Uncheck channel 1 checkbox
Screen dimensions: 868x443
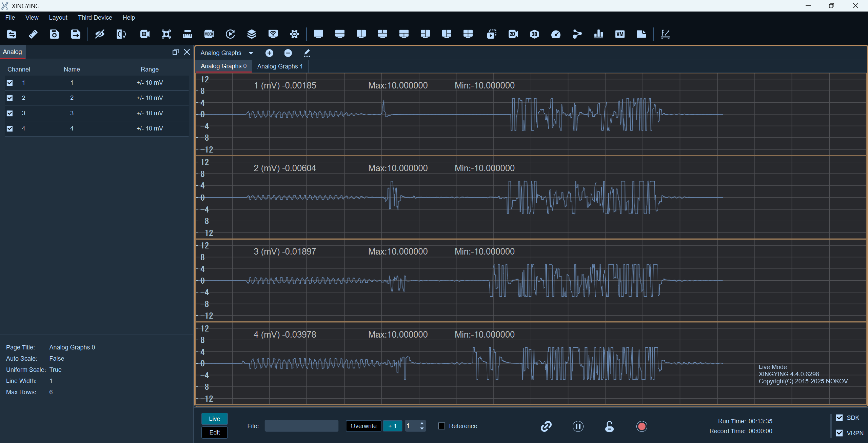click(x=9, y=83)
